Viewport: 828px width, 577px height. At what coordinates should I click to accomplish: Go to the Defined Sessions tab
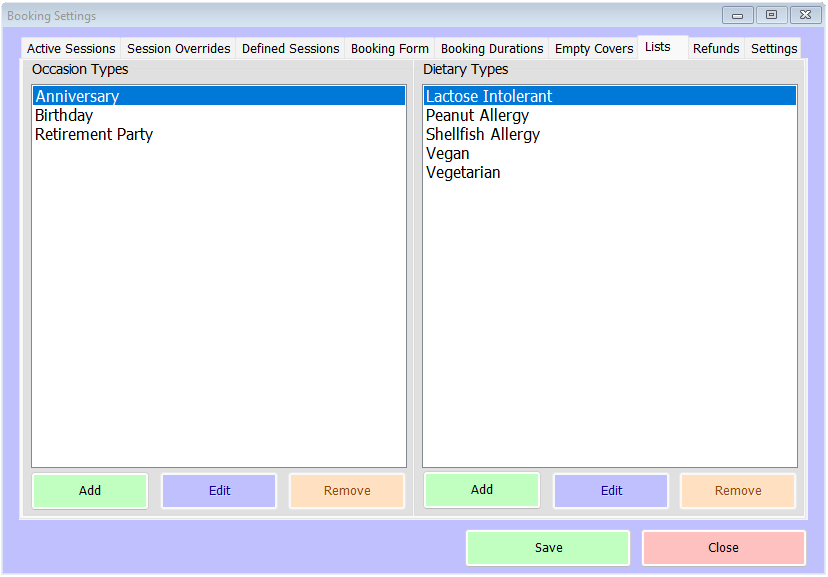tap(291, 48)
